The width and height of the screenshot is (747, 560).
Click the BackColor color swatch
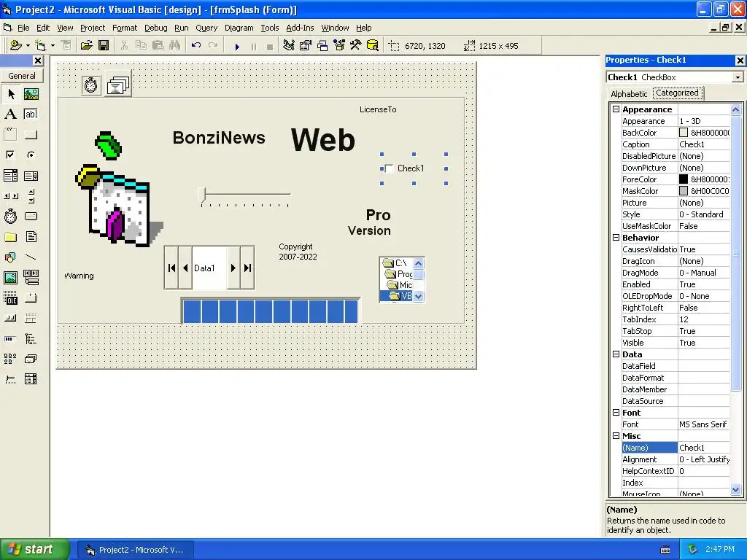(x=683, y=133)
